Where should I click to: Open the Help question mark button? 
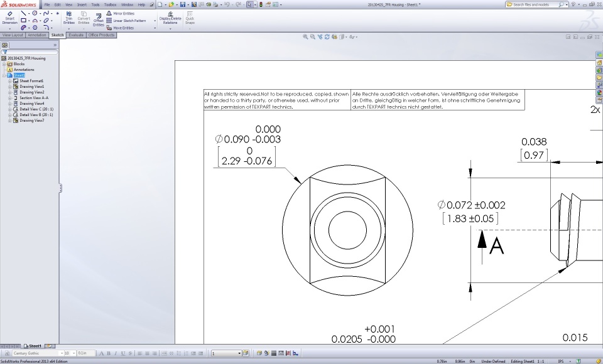[573, 4]
